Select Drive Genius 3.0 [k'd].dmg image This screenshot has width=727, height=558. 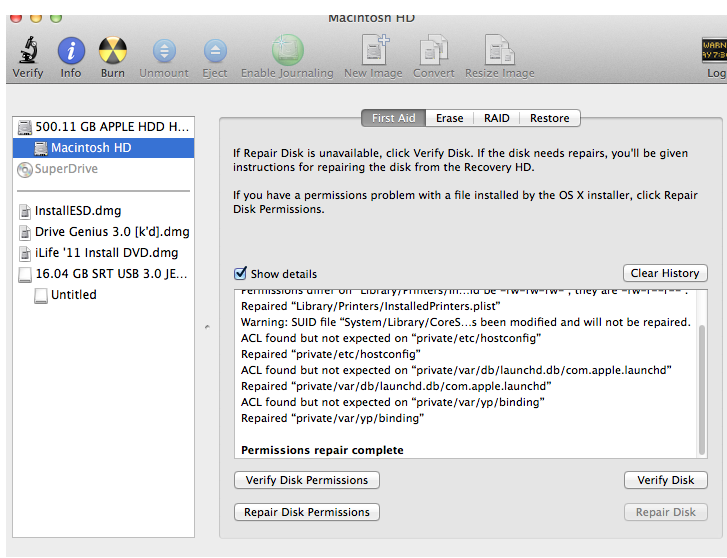coord(103,231)
